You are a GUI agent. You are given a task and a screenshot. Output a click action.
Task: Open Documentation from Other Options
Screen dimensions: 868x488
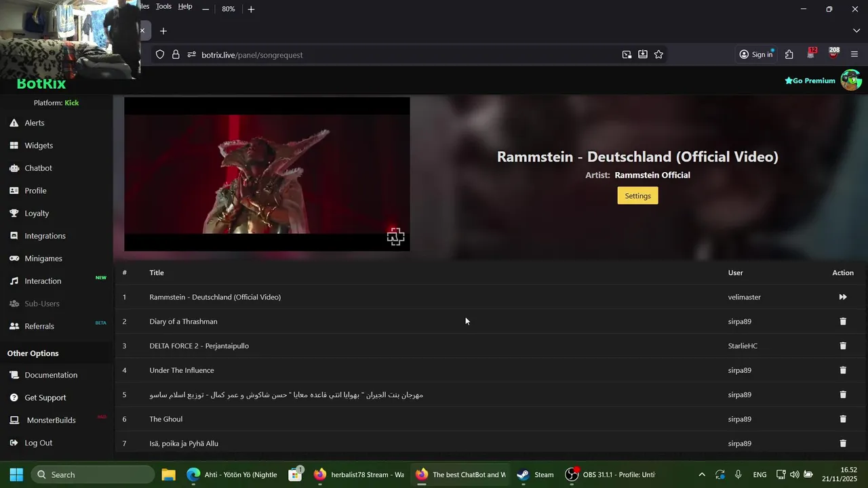(x=51, y=375)
